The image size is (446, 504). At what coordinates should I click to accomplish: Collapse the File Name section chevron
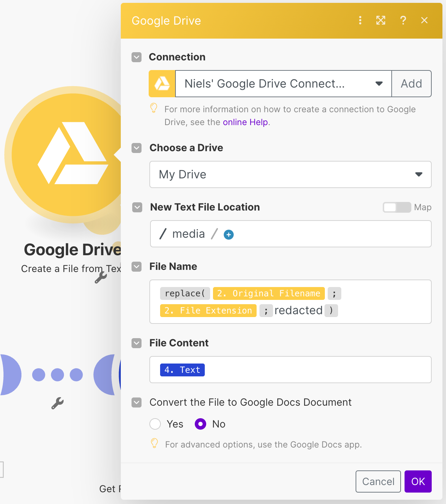[137, 267]
